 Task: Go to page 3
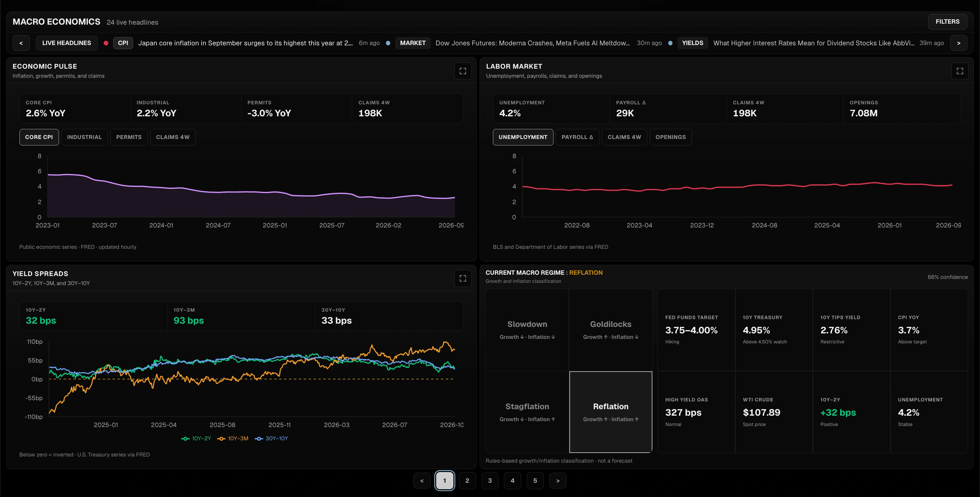point(490,481)
